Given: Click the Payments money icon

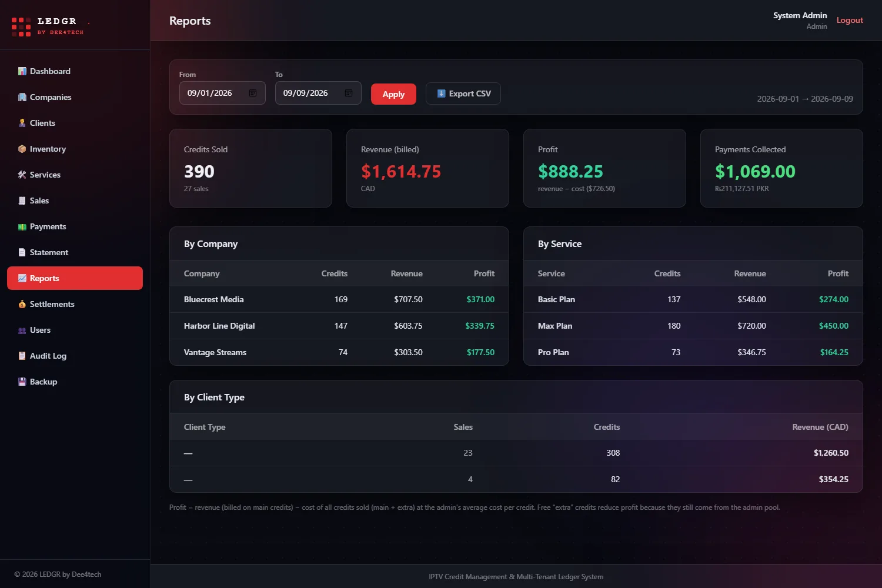Looking at the screenshot, I should (22, 226).
